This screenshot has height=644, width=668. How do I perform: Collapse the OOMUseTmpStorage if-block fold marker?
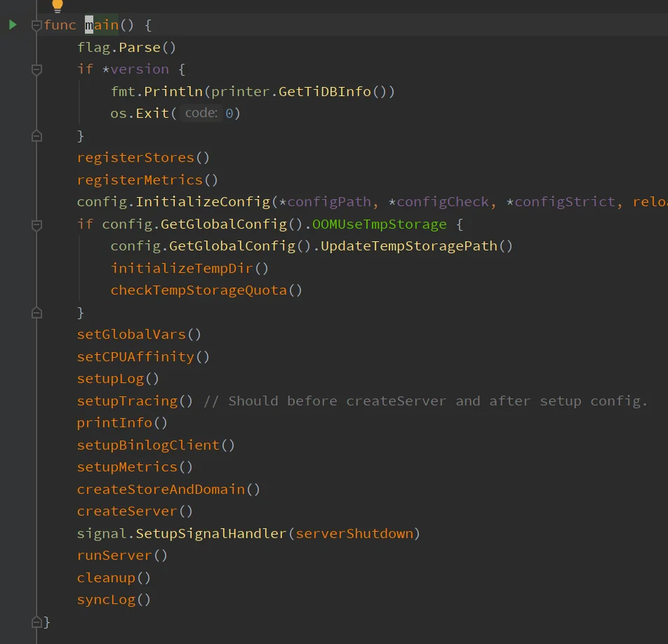click(36, 224)
